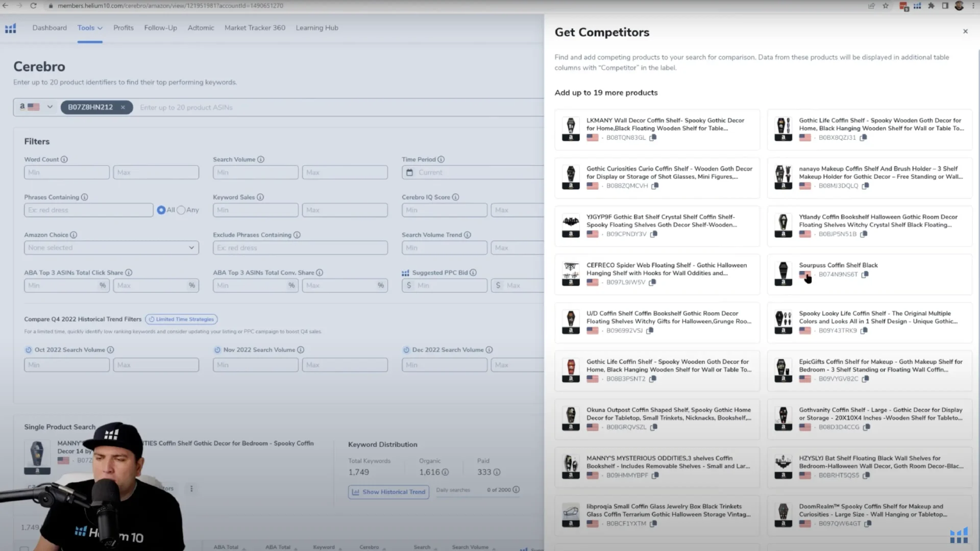Expand the Tools menu

[90, 28]
